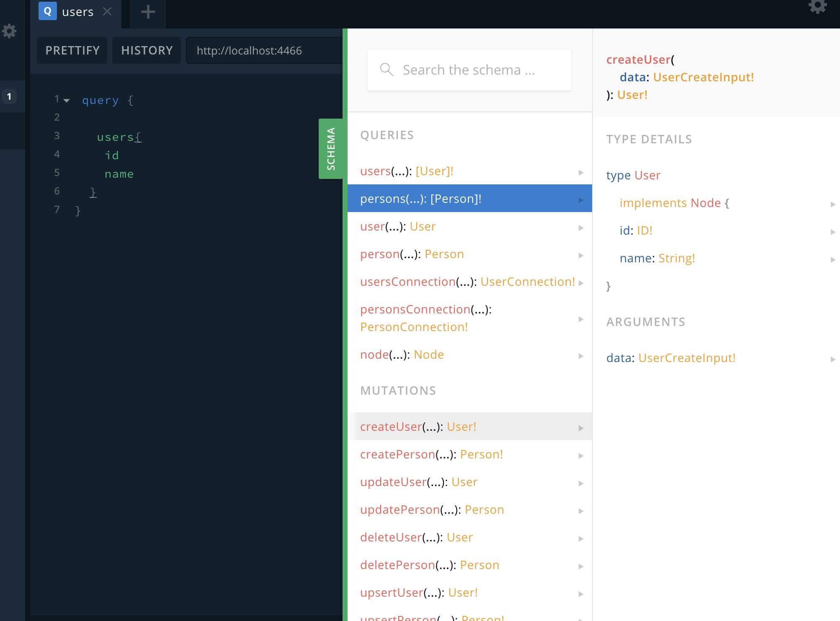Screen dimensions: 840x621
Task: Click the schema search magnifier icon
Action: tap(387, 70)
